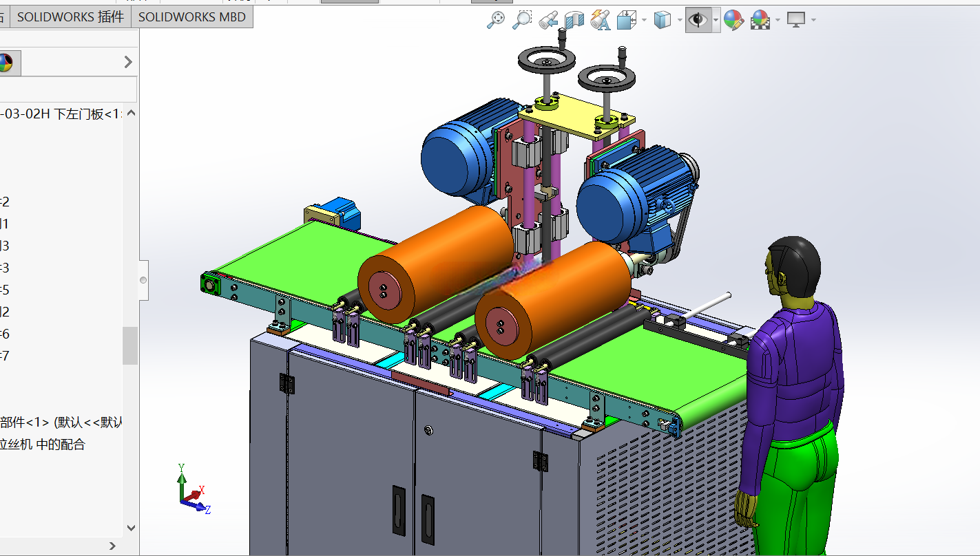980x556 pixels.
Task: Switch to the SOLIDWORKS 插件 tab
Action: (70, 17)
